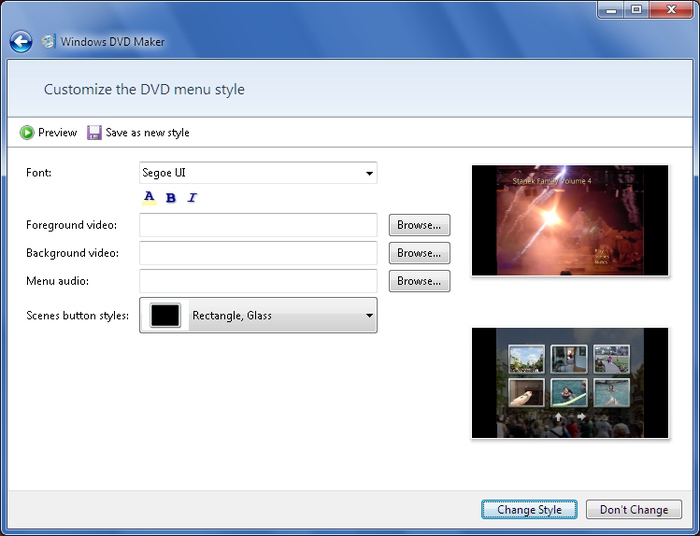This screenshot has height=536, width=700.
Task: Close the Windows DVD Maker window
Action: 671,10
